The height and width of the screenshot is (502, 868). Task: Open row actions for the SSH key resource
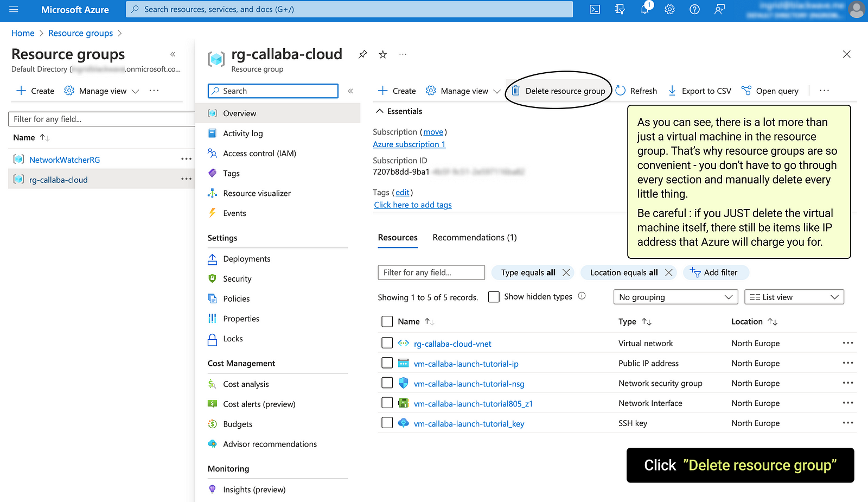tap(848, 423)
